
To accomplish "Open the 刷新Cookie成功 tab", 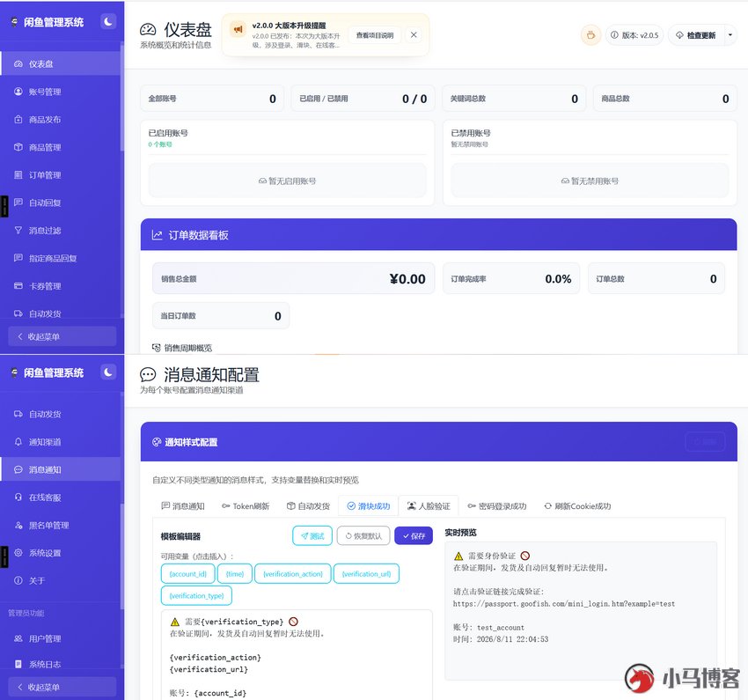I will (577, 505).
